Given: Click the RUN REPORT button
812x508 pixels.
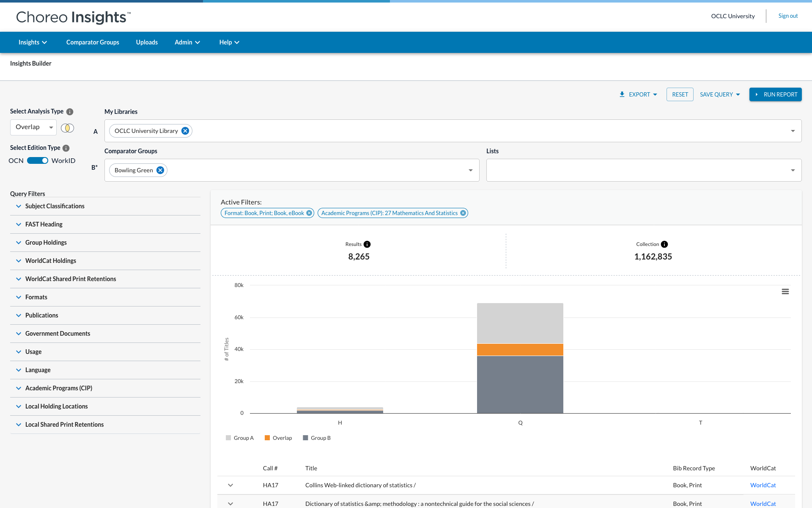Looking at the screenshot, I should 775,94.
